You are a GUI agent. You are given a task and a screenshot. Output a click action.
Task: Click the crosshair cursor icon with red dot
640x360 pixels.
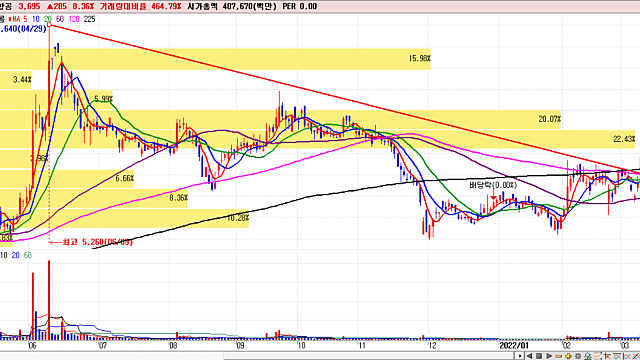click(x=607, y=356)
